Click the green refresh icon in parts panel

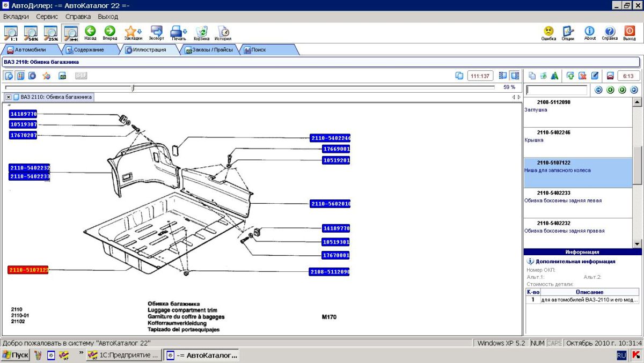click(544, 76)
